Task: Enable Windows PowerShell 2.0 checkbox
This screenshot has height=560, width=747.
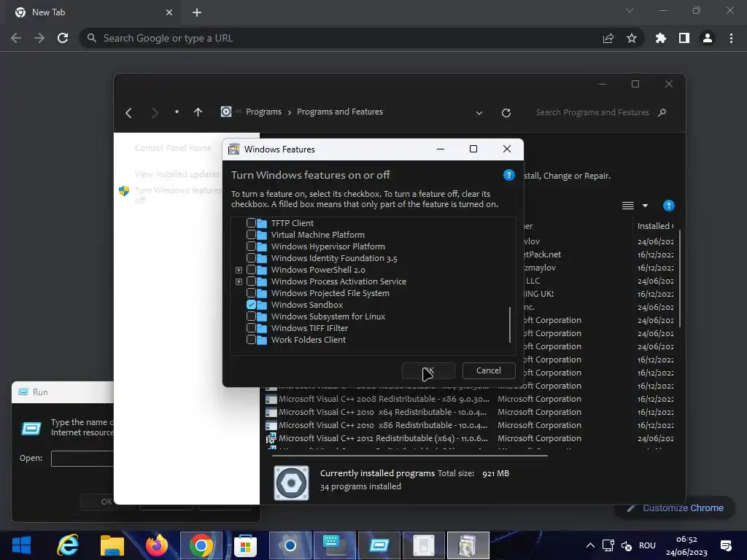Action: point(251,270)
